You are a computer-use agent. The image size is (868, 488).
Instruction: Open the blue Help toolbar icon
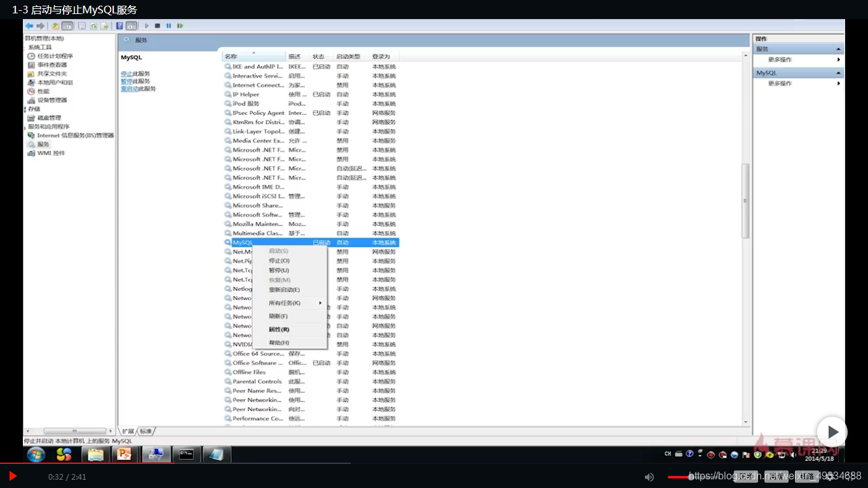coord(119,26)
